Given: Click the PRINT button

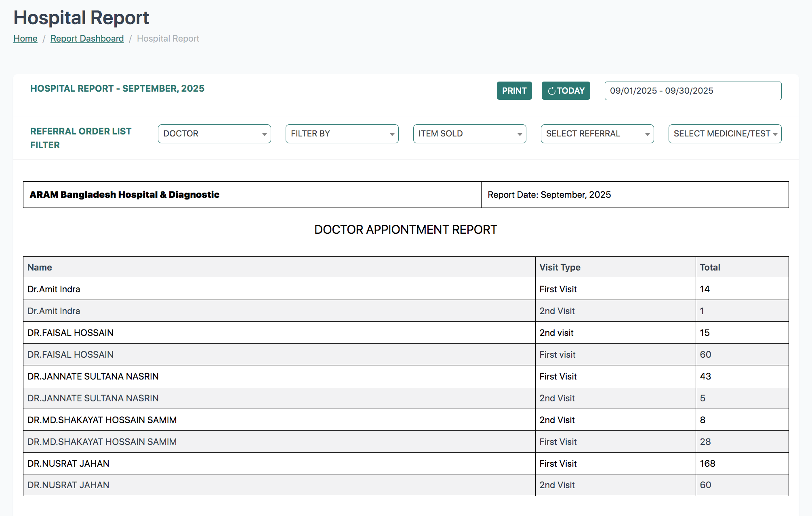Looking at the screenshot, I should (x=514, y=91).
